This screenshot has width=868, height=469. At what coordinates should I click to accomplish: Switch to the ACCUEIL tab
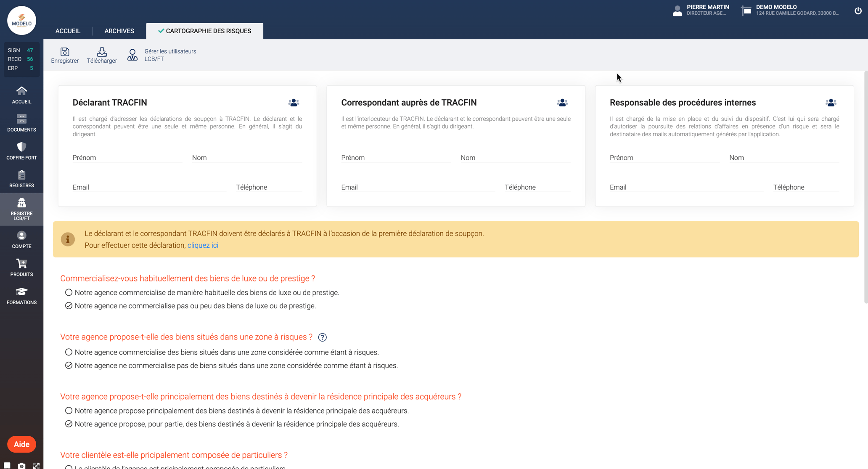(x=68, y=31)
